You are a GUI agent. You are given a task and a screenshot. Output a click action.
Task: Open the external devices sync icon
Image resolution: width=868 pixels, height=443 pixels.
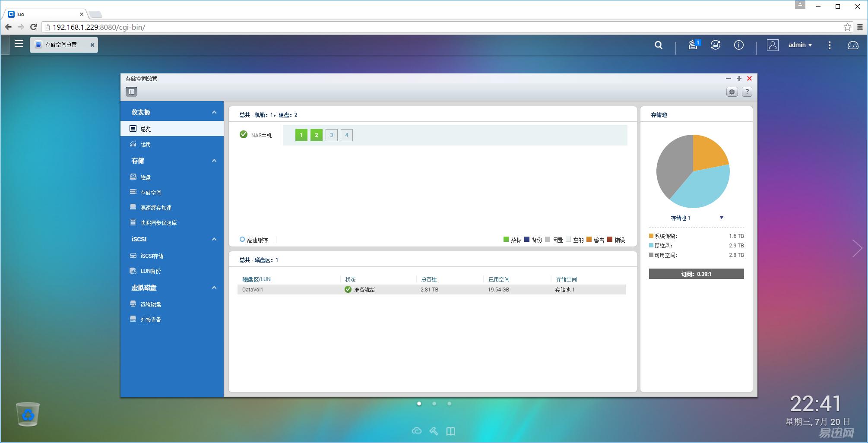[x=716, y=45]
